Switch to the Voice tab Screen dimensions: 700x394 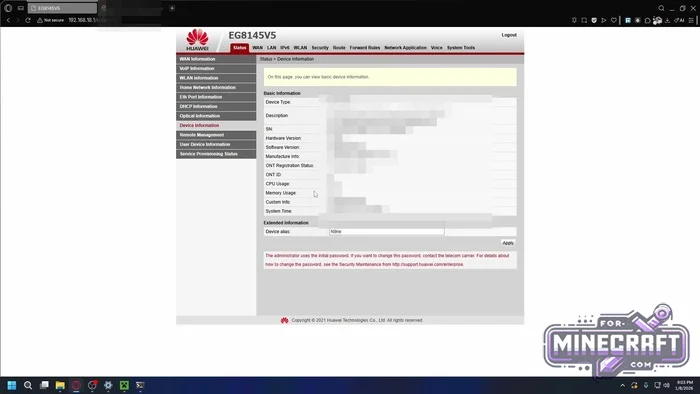click(437, 48)
